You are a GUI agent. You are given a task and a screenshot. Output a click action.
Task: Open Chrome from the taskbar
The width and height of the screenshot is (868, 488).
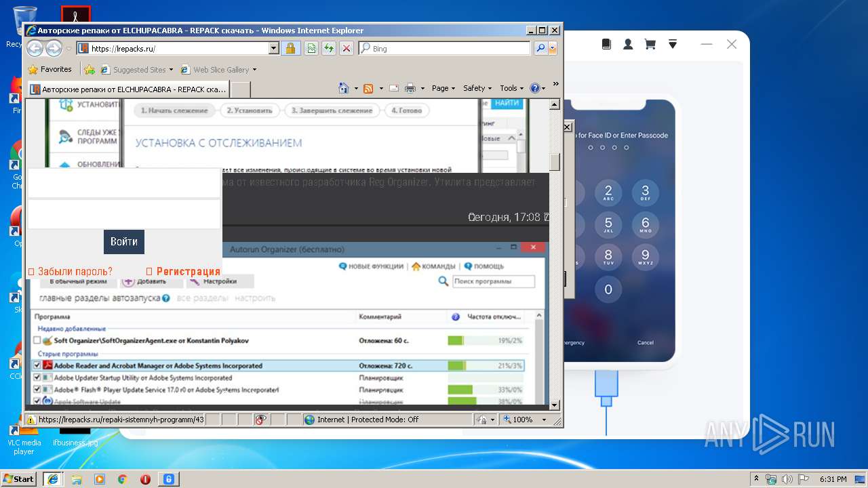coord(123,479)
